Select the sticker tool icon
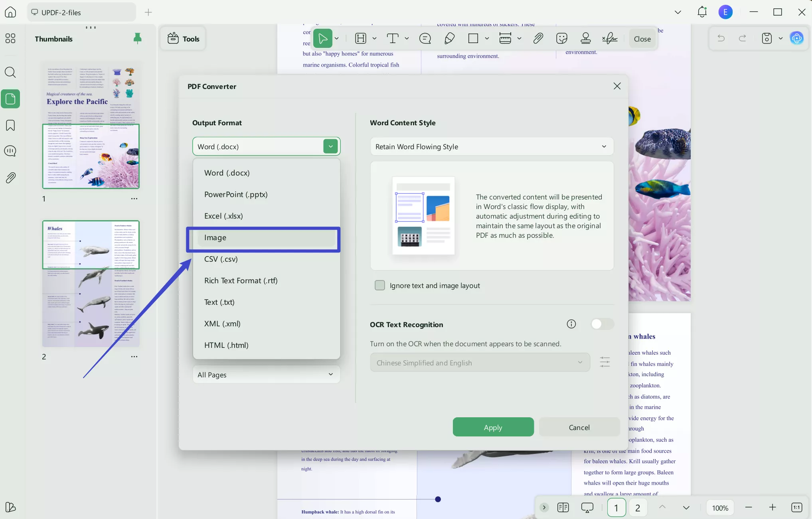The width and height of the screenshot is (812, 519). [561, 38]
